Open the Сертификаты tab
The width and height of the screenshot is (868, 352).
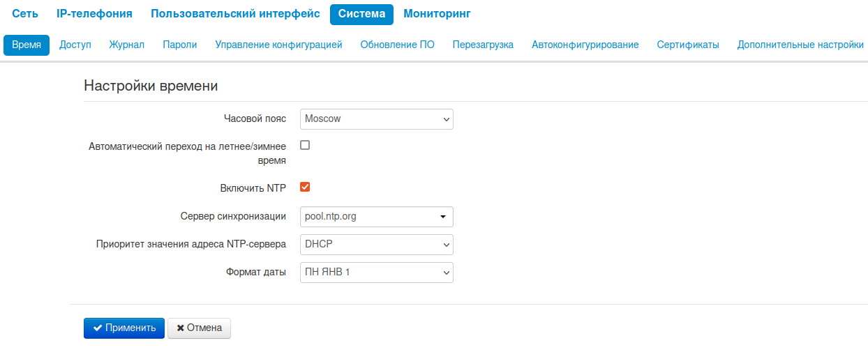pos(688,45)
